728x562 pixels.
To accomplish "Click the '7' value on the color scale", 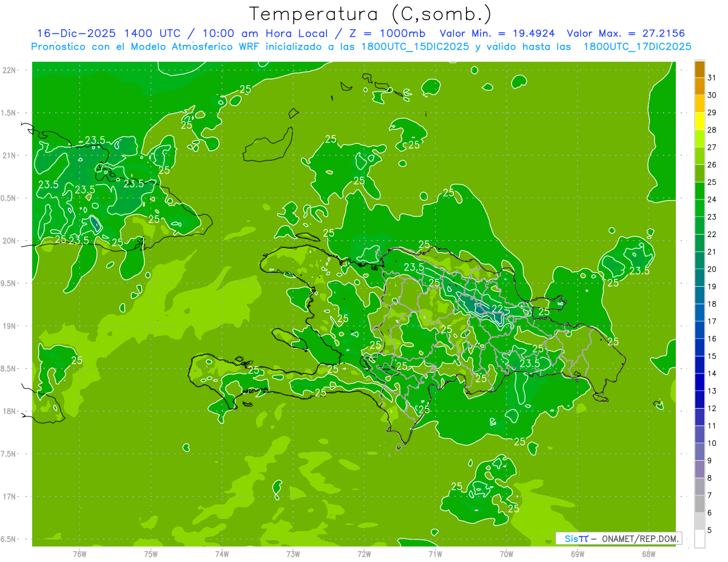I will point(710,495).
